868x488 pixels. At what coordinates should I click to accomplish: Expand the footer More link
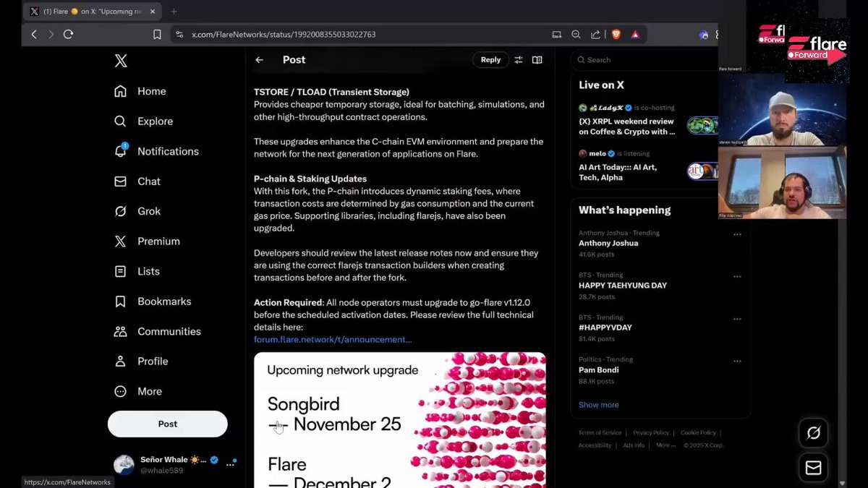coord(665,445)
